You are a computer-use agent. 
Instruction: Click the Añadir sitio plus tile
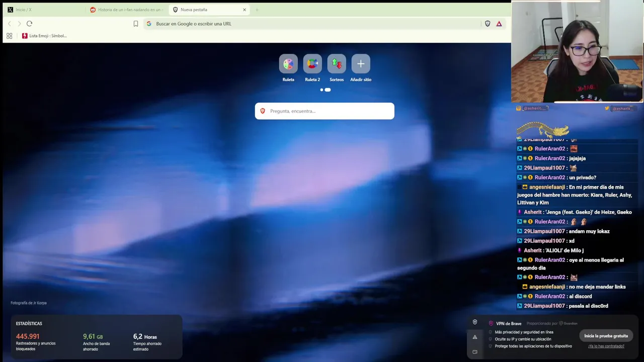361,64
